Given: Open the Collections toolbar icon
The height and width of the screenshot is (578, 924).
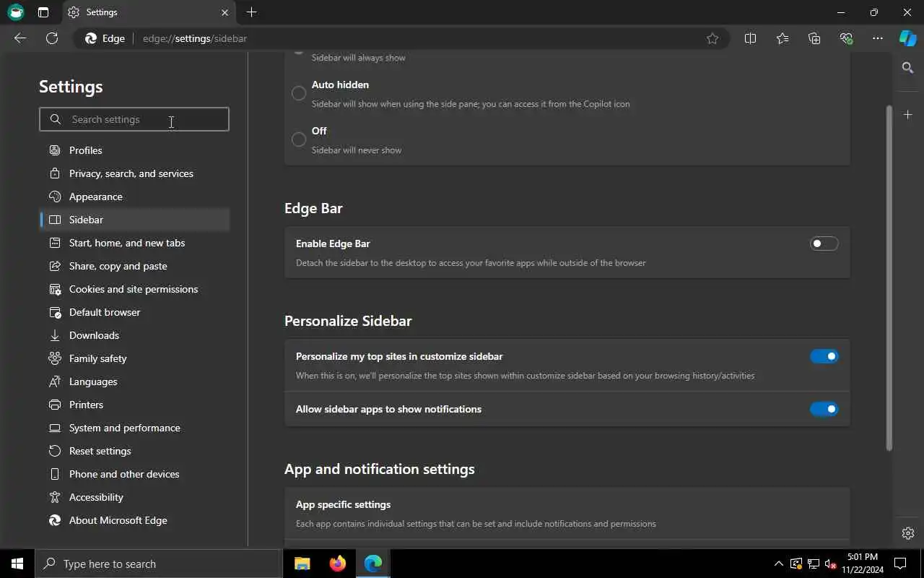Looking at the screenshot, I should (814, 38).
